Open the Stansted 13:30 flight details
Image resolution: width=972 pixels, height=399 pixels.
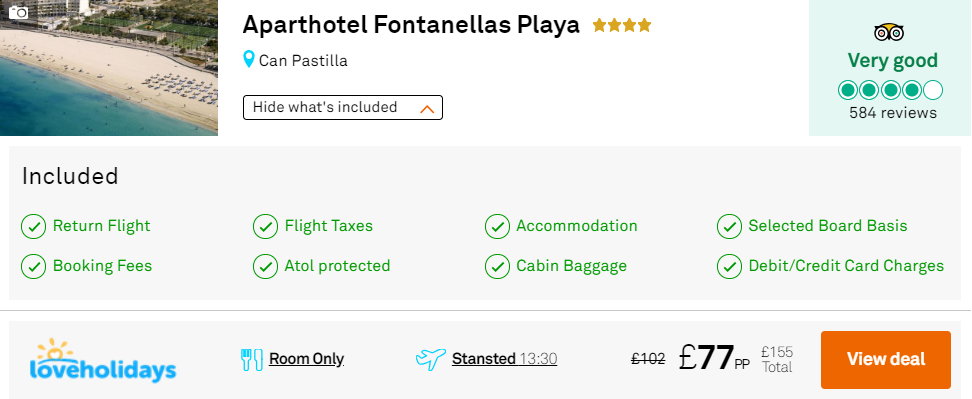(504, 359)
